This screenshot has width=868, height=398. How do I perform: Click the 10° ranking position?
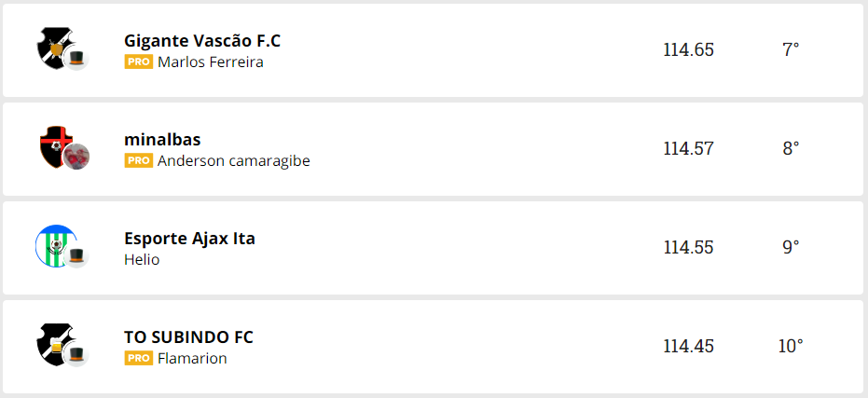tap(791, 347)
